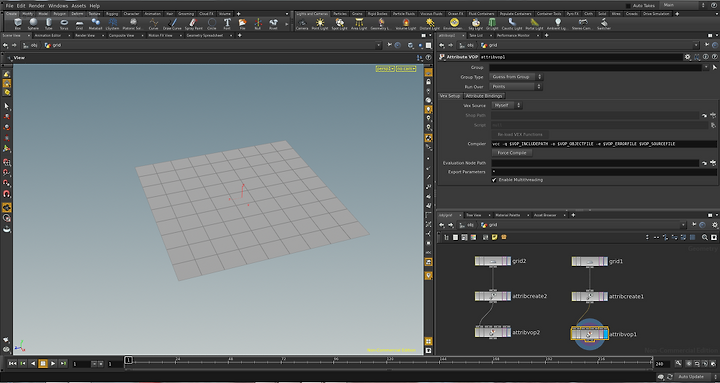Select the L-System shelf tool
This screenshot has height=383, width=720.
(x=112, y=23)
